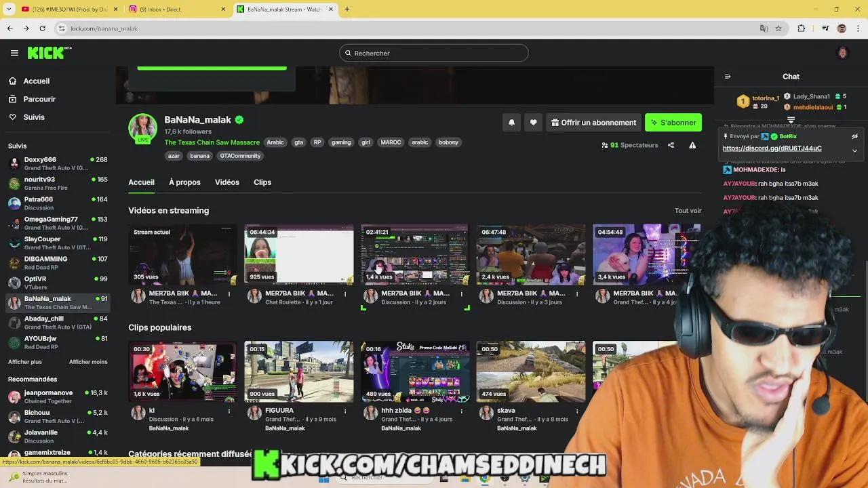Click Afficher plus in followed list

pyautogui.click(x=25, y=362)
